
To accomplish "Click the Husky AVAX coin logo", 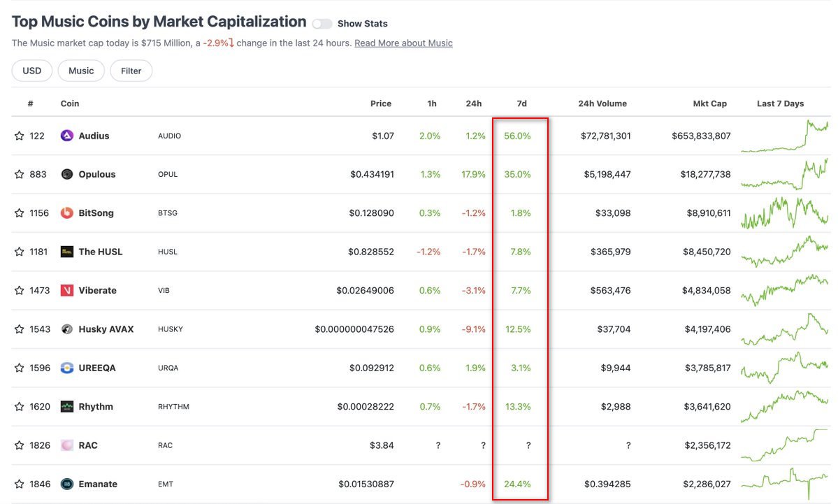I will pyautogui.click(x=67, y=329).
